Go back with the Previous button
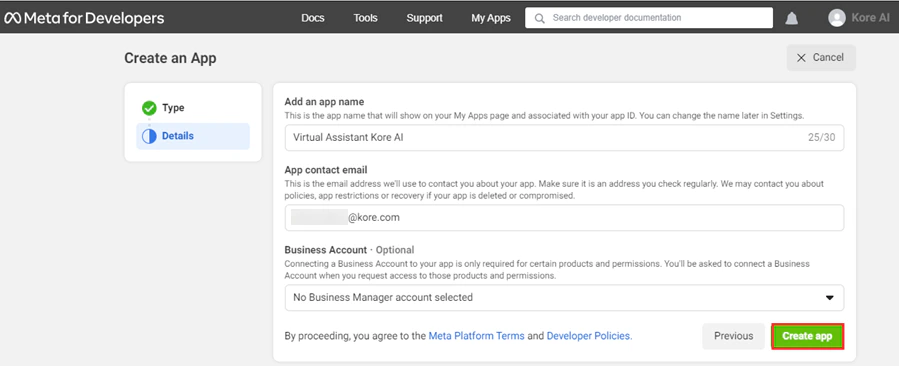 click(733, 336)
